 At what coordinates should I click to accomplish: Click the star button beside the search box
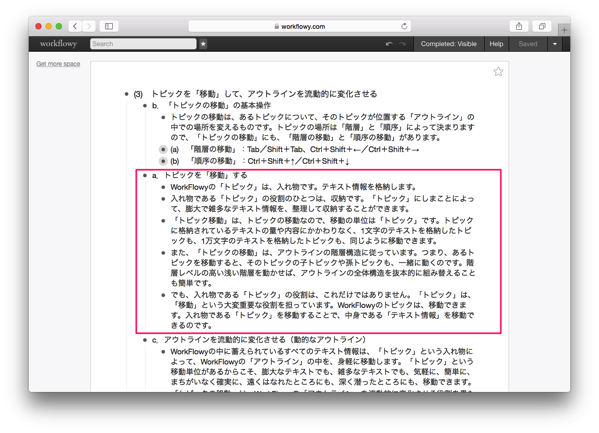[x=203, y=44]
